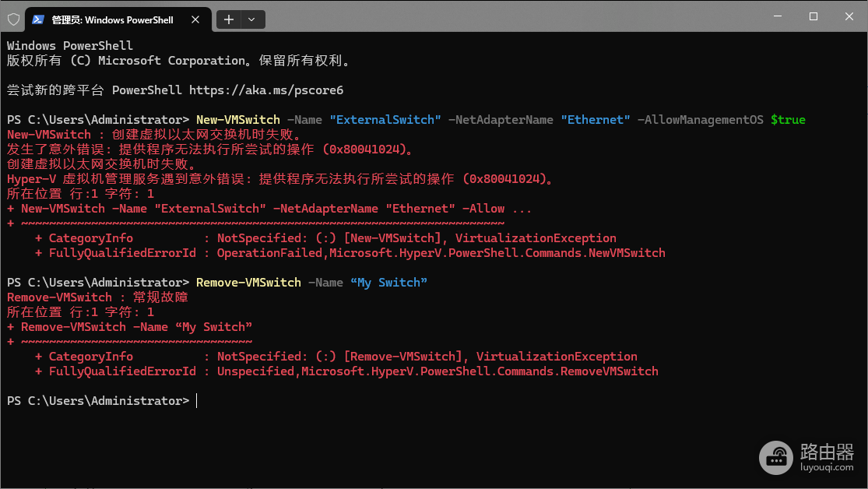Click error line "New-VMSwitch : 创建虚拟以太网交换机时失败。"
868x489 pixels.
pos(154,135)
